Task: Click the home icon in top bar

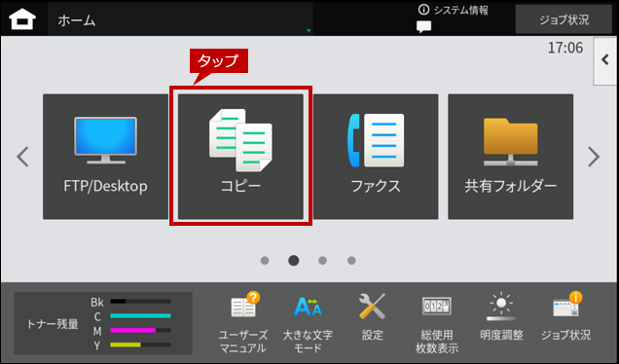Action: tap(22, 18)
